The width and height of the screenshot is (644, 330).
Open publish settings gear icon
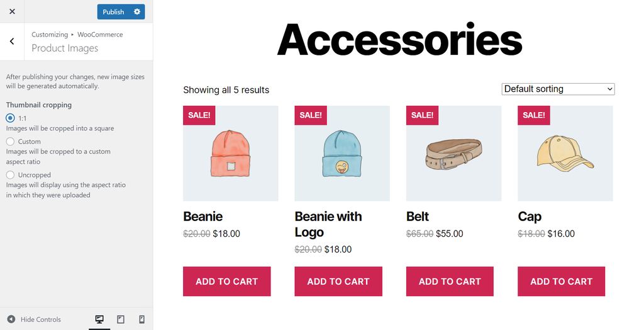point(137,11)
